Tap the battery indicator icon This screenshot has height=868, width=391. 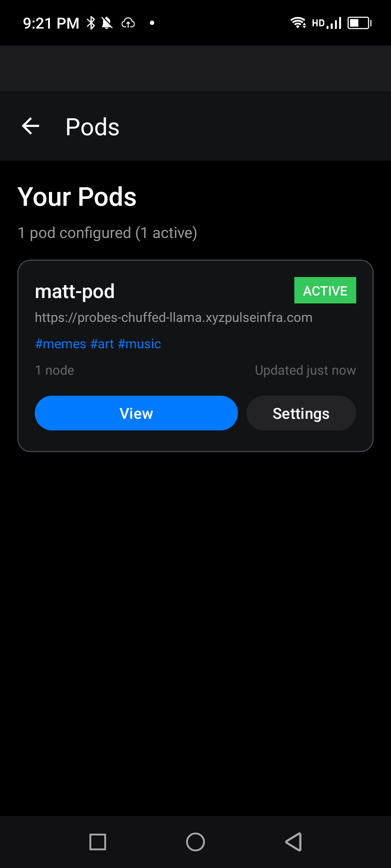pyautogui.click(x=359, y=23)
